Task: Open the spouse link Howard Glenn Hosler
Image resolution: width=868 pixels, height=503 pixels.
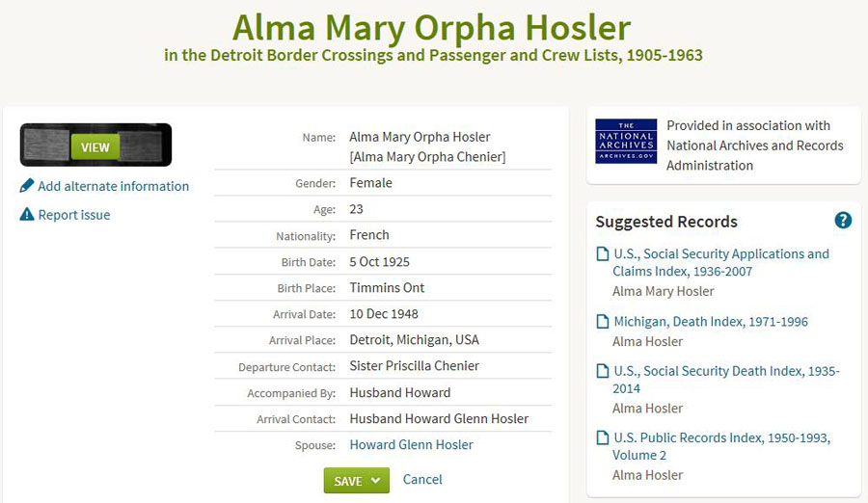Action: coord(411,445)
